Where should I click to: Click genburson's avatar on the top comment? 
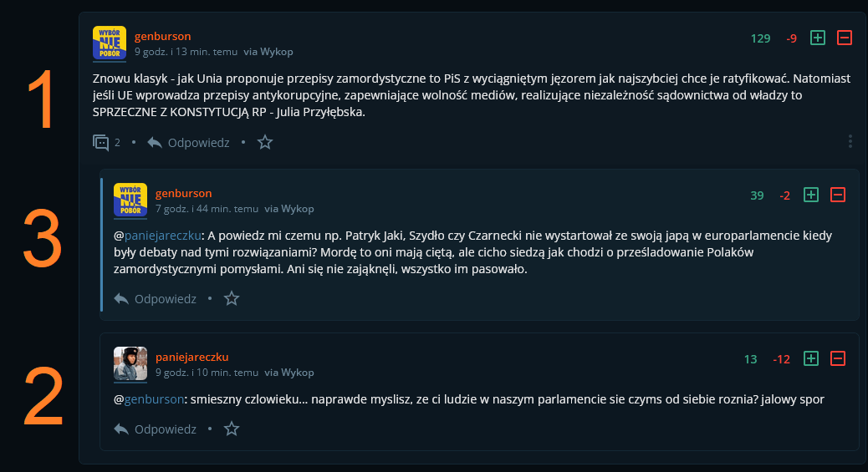click(x=110, y=43)
